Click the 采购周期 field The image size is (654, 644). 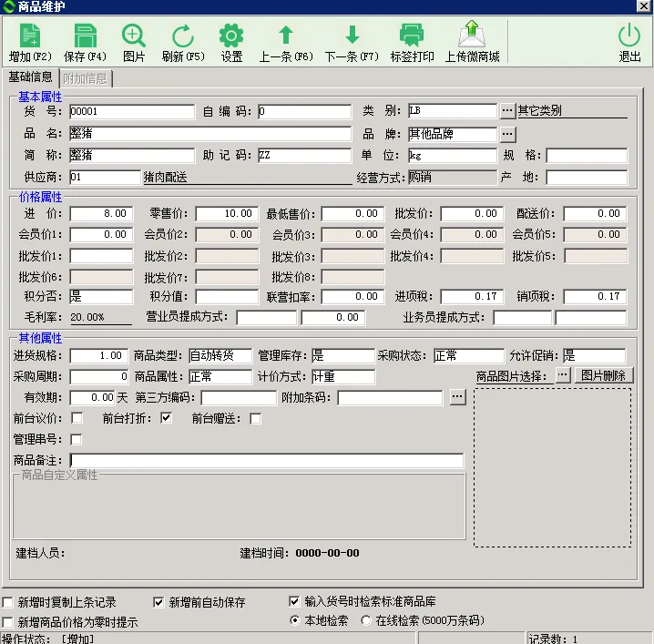(x=99, y=376)
